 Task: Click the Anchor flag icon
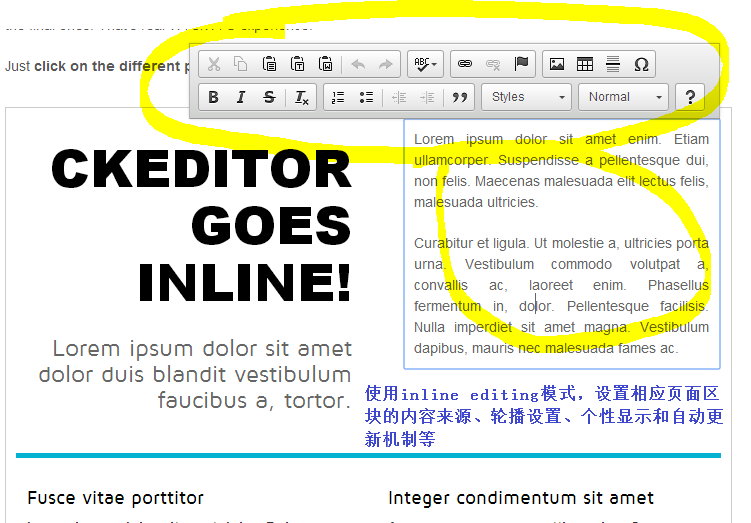pos(521,64)
